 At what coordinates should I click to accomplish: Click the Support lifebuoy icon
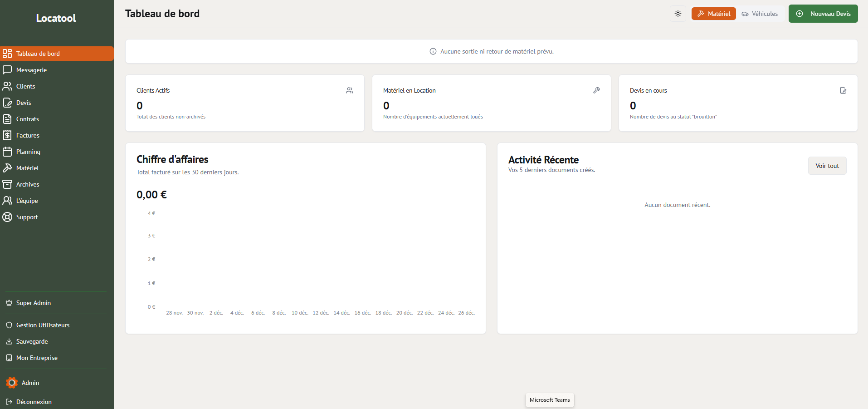point(7,217)
